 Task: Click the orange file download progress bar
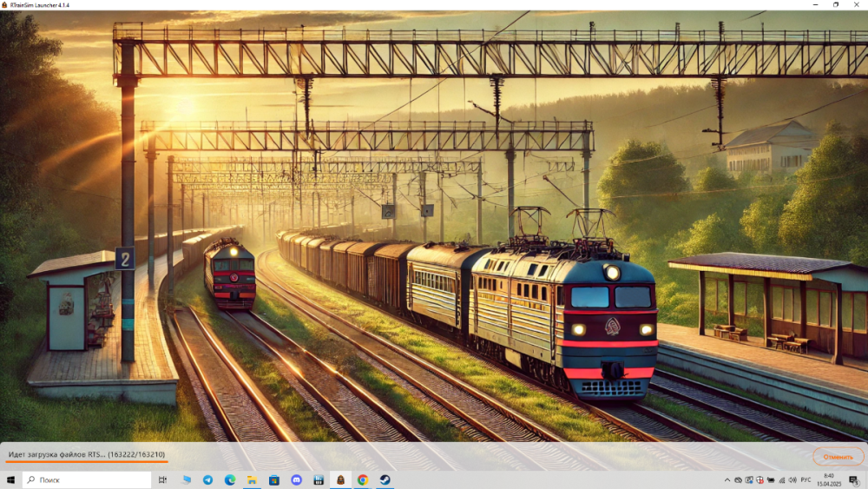point(87,463)
